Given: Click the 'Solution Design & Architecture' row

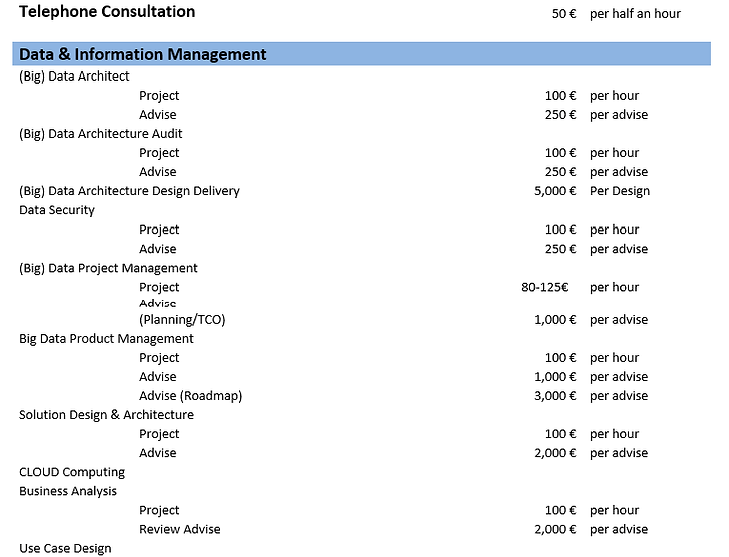Looking at the screenshot, I should (x=106, y=415).
